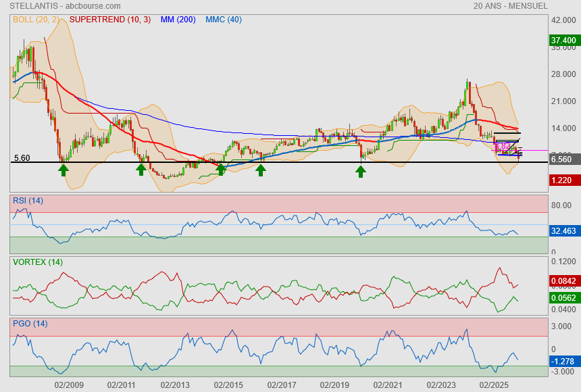581x392 pixels.
Task: Click the blue RSI value tag 32.463
Action: point(563,231)
